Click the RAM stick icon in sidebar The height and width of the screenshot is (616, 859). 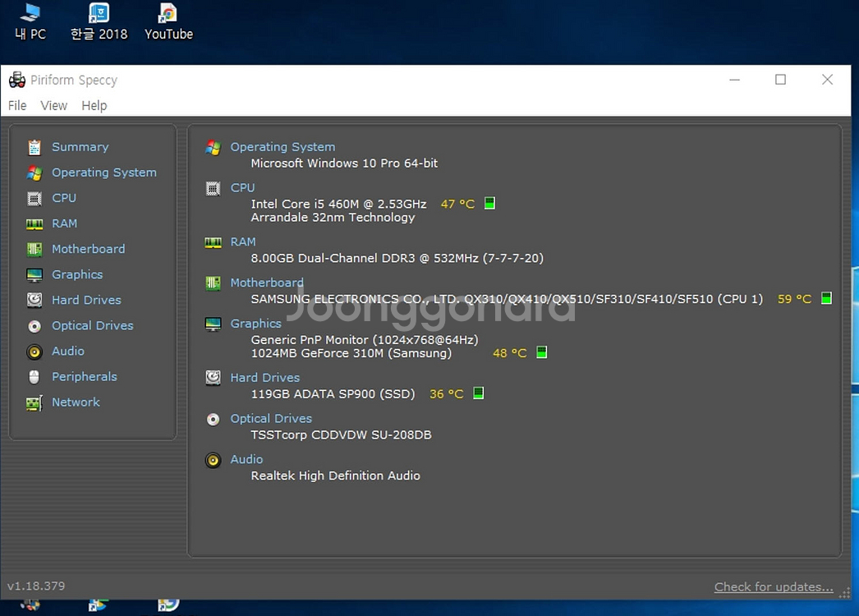[34, 223]
